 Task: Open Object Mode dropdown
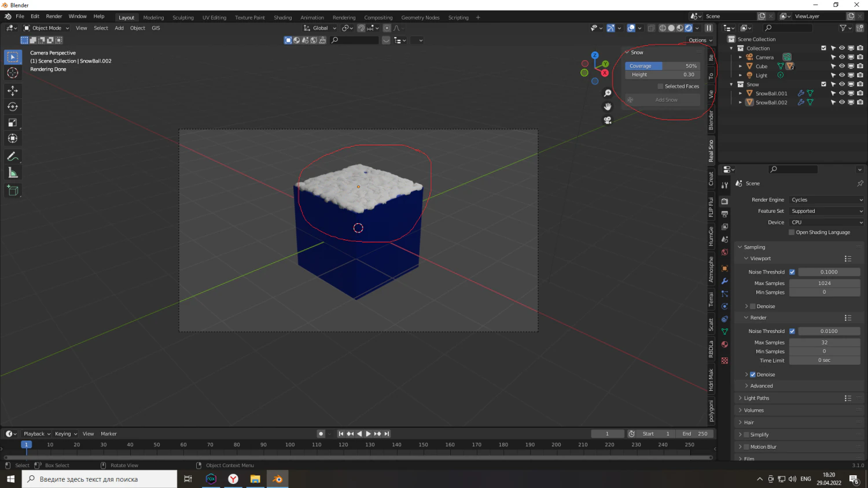click(x=46, y=28)
